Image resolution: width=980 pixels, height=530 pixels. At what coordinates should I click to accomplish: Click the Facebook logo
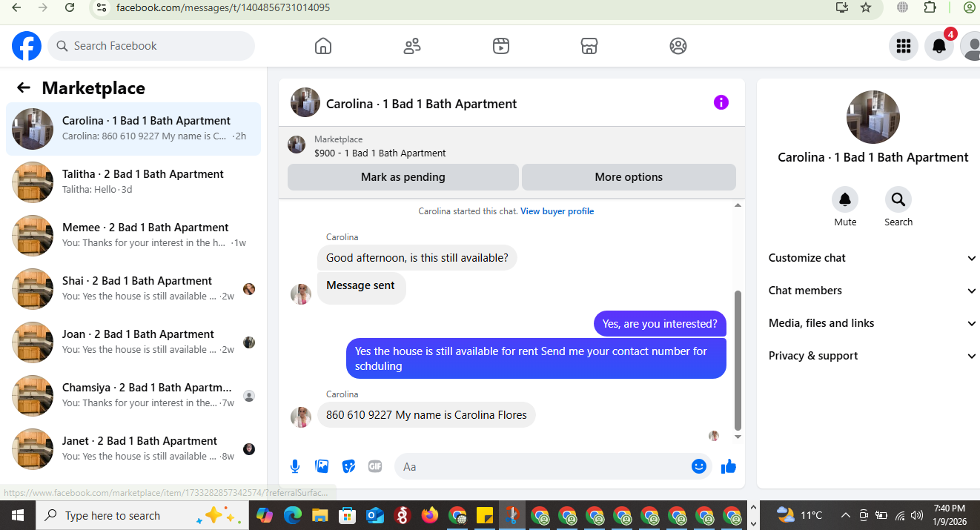click(27, 46)
